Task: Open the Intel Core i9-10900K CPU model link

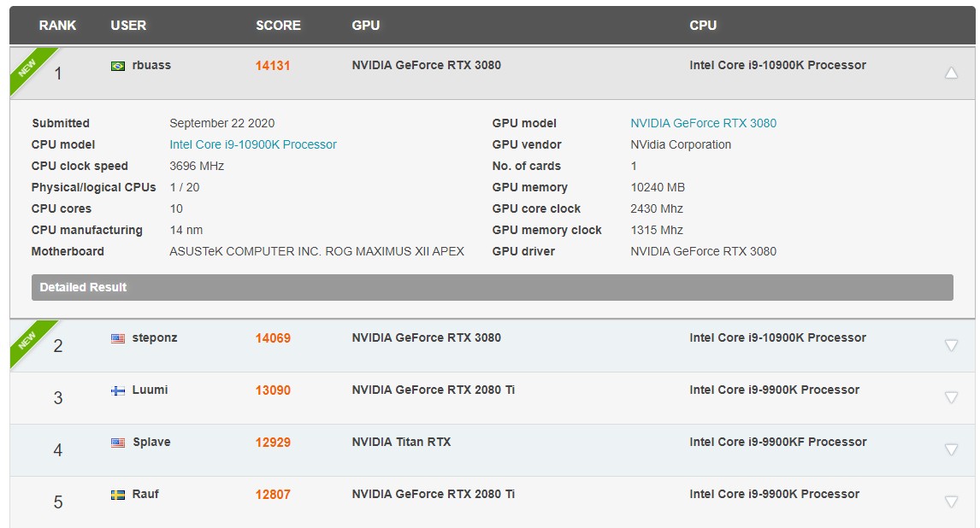Action: pos(253,144)
